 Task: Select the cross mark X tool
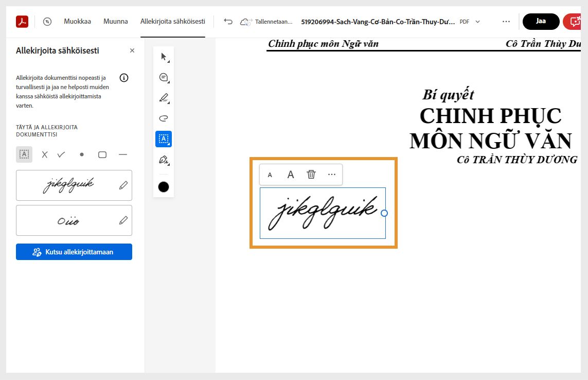pos(45,154)
